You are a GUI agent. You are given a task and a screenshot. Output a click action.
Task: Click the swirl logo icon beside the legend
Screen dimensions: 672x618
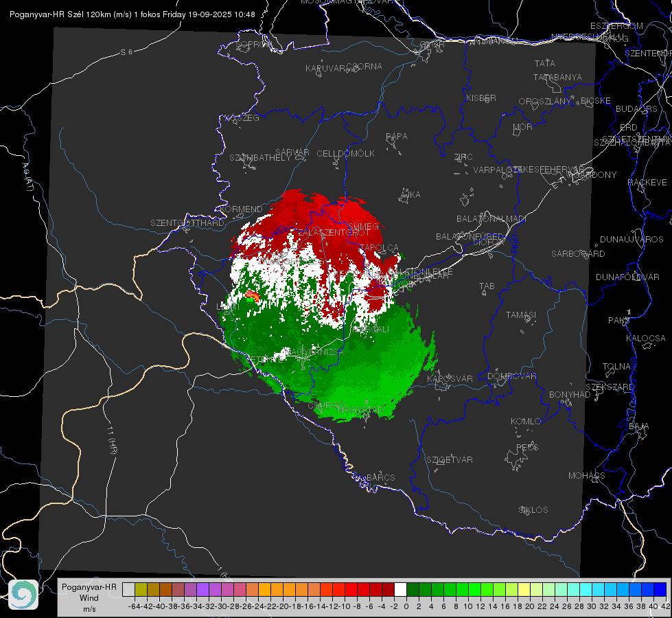[23, 595]
